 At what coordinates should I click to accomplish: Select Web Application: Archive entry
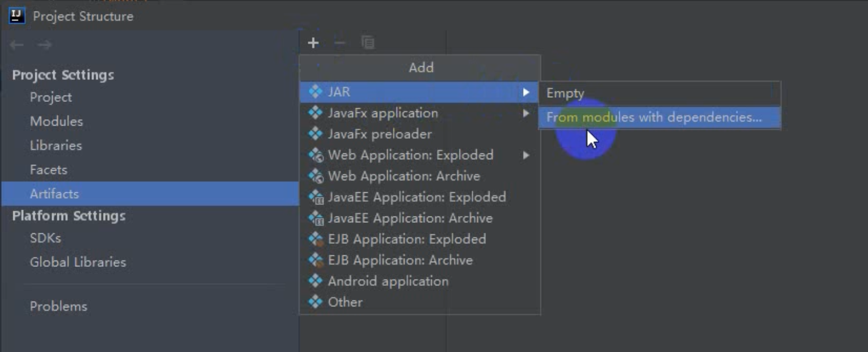(x=419, y=176)
